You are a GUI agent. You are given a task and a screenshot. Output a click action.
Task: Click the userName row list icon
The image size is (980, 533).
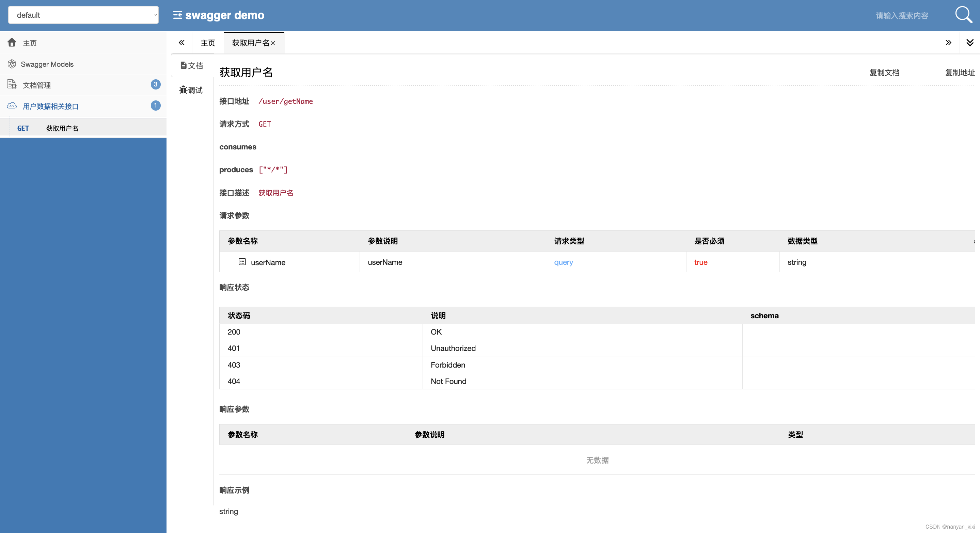[242, 261]
